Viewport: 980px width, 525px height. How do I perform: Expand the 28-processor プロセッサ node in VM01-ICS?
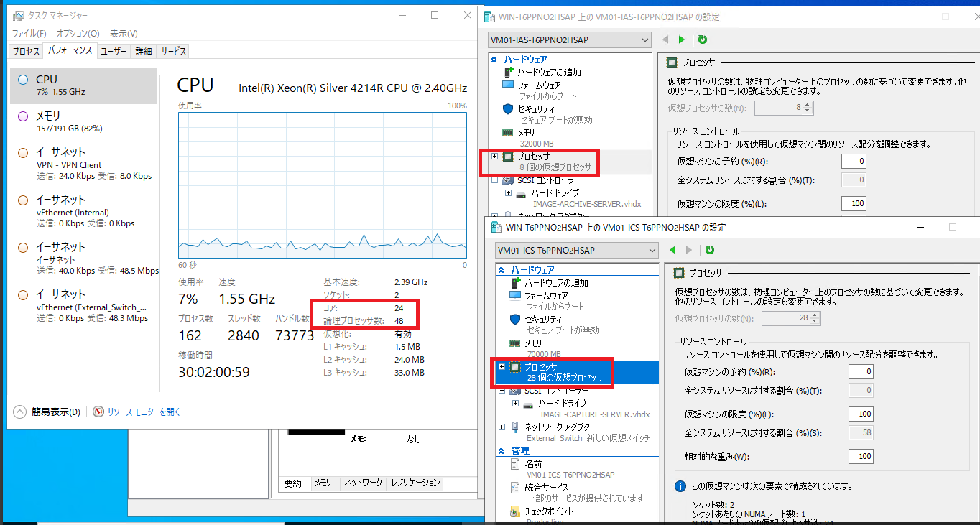coord(501,366)
